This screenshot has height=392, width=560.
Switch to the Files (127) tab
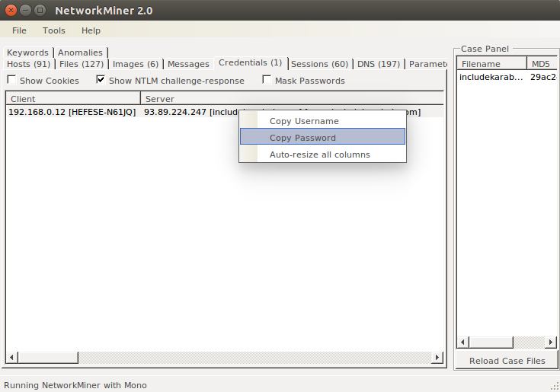[x=82, y=64]
